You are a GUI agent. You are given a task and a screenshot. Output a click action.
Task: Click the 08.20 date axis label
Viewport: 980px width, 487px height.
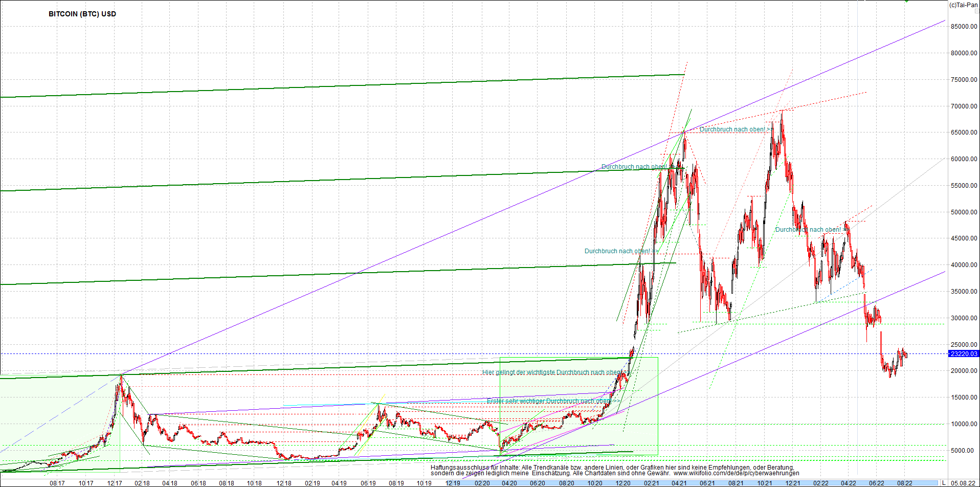pyautogui.click(x=566, y=483)
